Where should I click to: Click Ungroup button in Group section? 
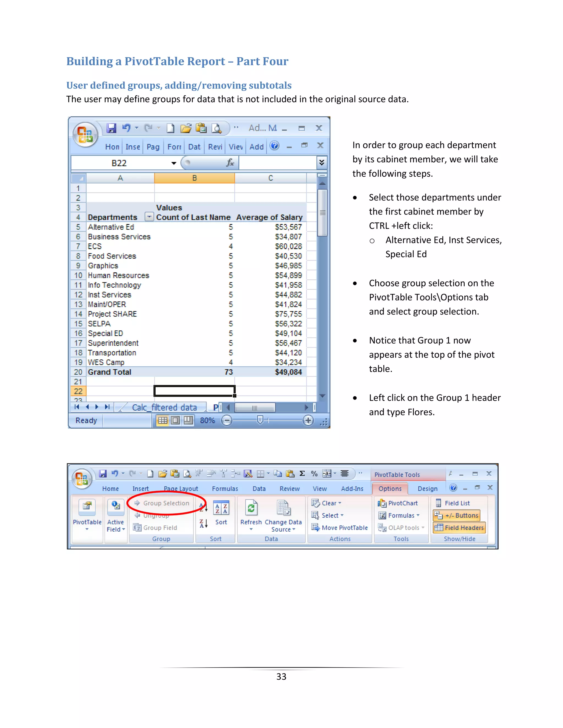[152, 516]
